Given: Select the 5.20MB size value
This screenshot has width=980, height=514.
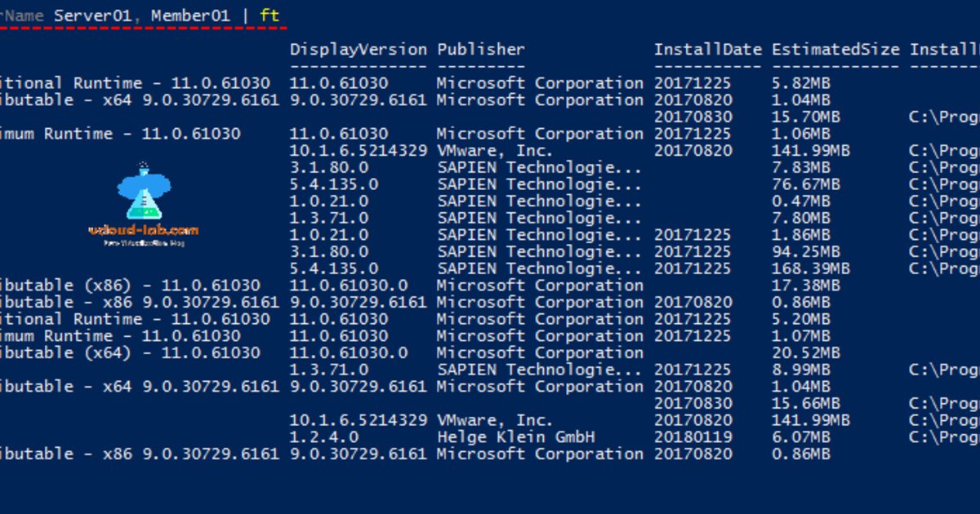Looking at the screenshot, I should [800, 319].
